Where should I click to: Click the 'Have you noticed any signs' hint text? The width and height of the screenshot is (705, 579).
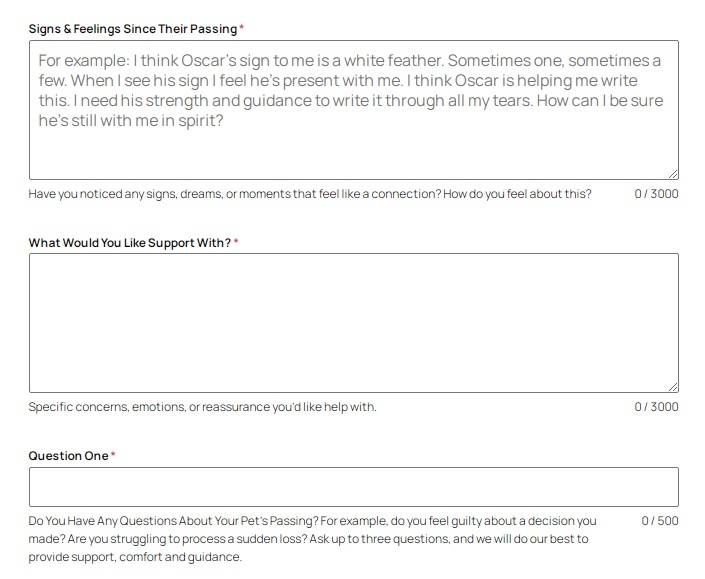[x=310, y=194]
